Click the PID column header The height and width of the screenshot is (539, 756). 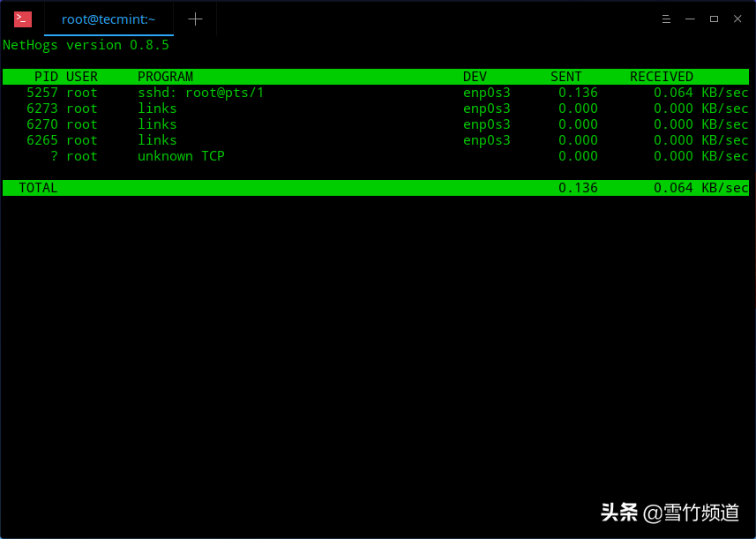[x=46, y=77]
